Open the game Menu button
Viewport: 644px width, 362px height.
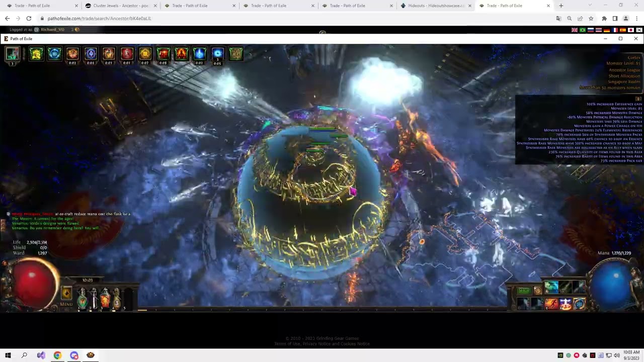66,296
